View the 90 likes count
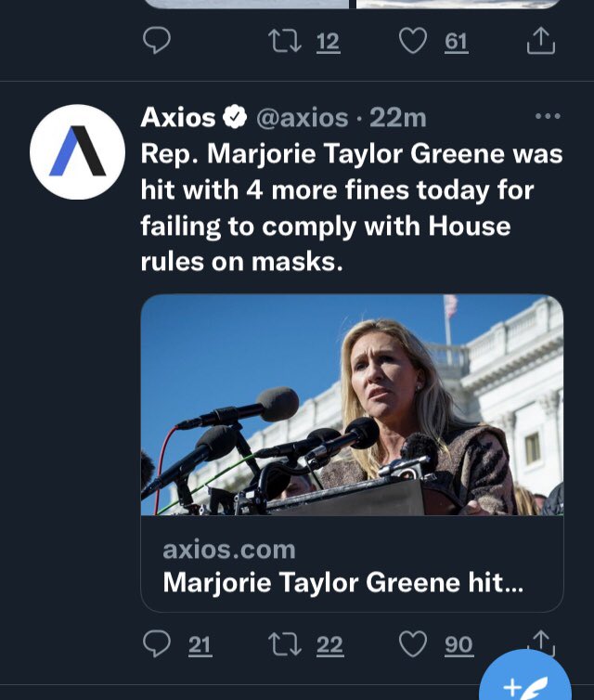This screenshot has width=594, height=700. click(458, 645)
